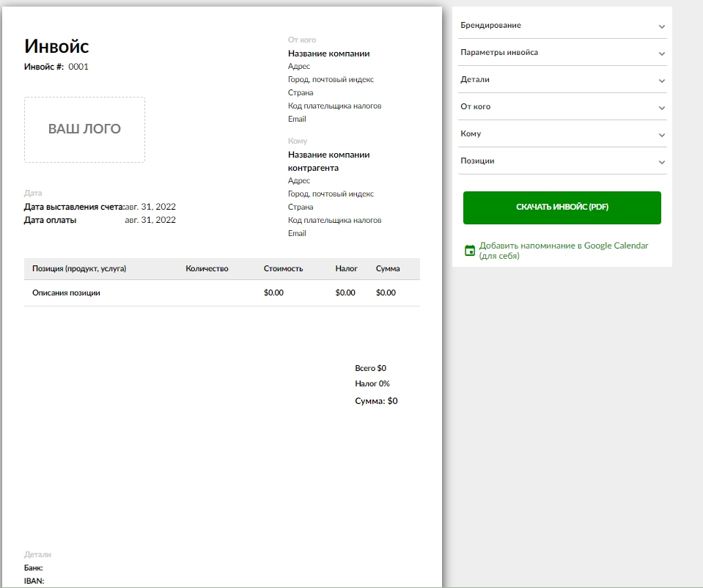The width and height of the screenshot is (703, 588).
Task: Click the ВАШ ЛОГО placeholder box
Action: pyautogui.click(x=84, y=129)
